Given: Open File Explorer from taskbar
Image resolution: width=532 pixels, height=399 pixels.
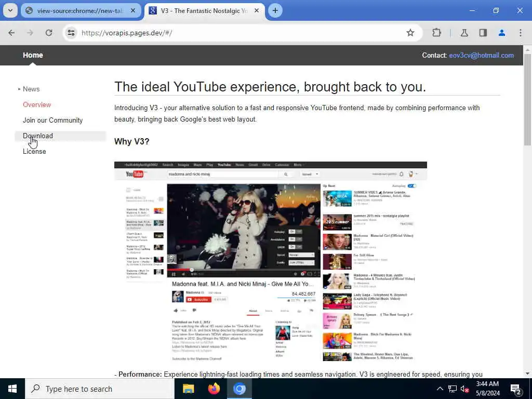Looking at the screenshot, I should 188,389.
